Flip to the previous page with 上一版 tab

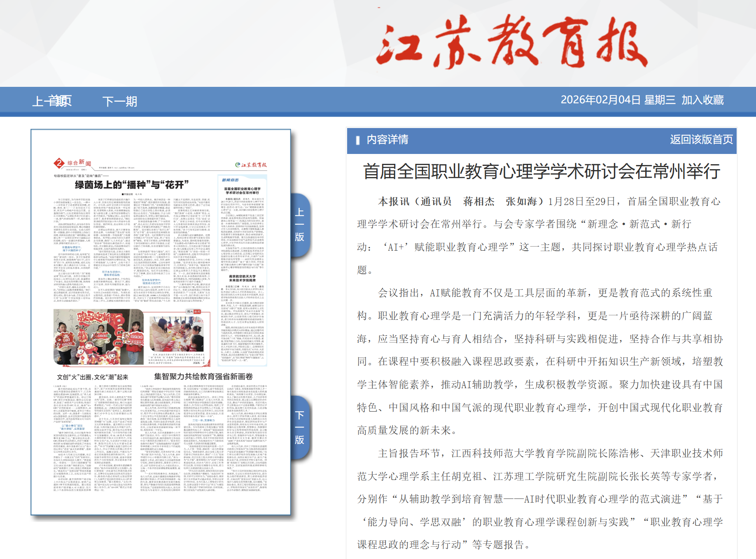pyautogui.click(x=300, y=224)
